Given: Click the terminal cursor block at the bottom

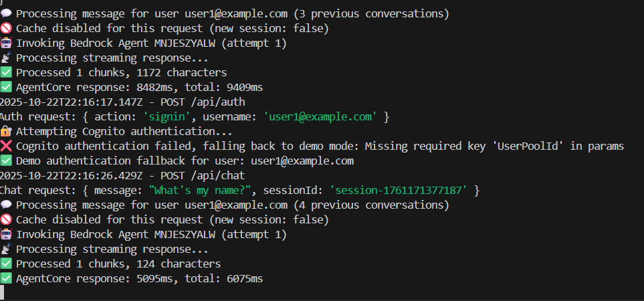Looking at the screenshot, I should (x=2, y=292).
